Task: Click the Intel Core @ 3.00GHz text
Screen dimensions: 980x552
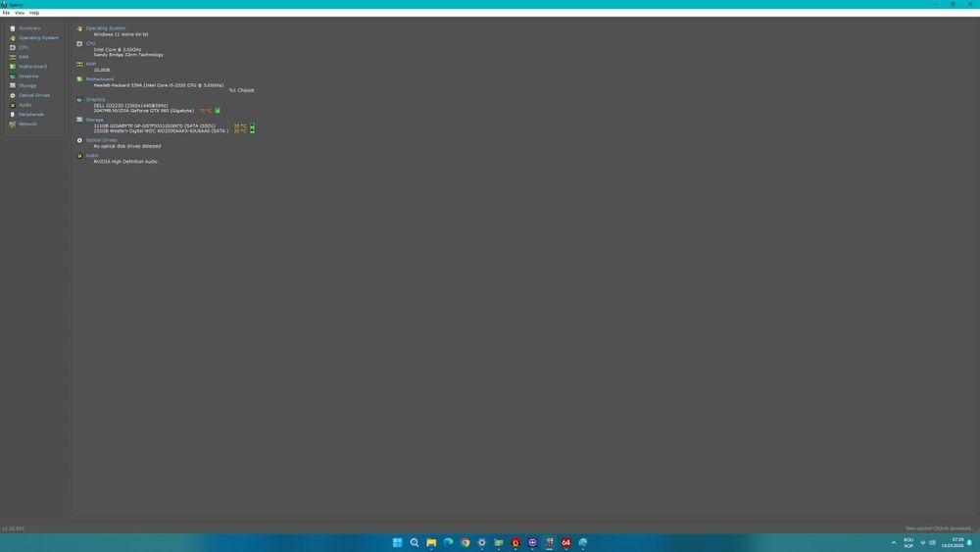Action: [117, 49]
